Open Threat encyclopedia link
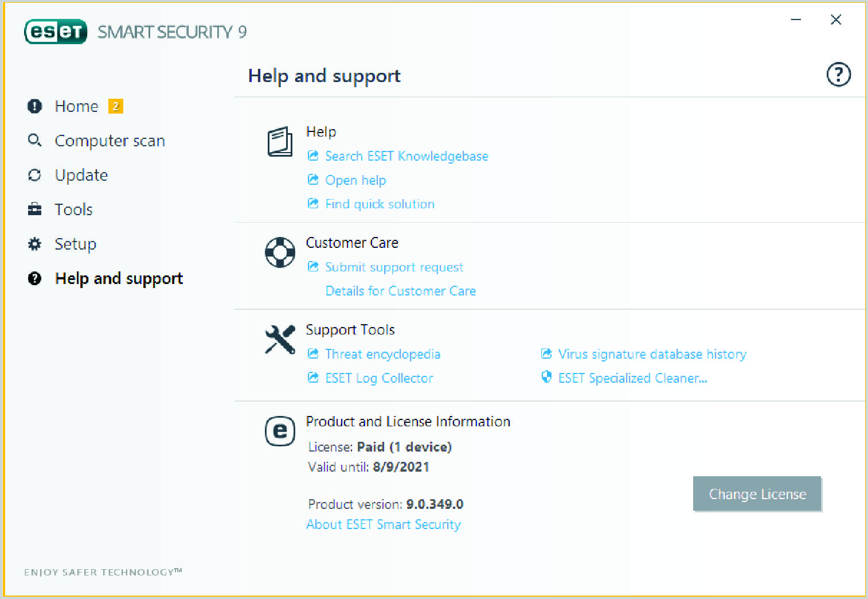The image size is (868, 599). (x=382, y=355)
